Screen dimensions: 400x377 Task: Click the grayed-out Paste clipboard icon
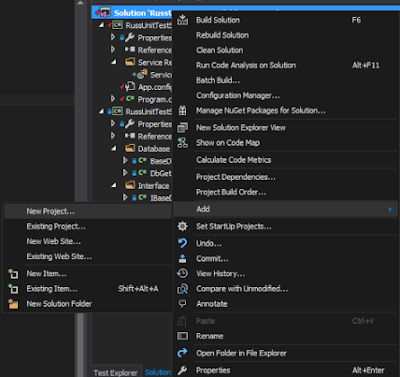(182, 321)
